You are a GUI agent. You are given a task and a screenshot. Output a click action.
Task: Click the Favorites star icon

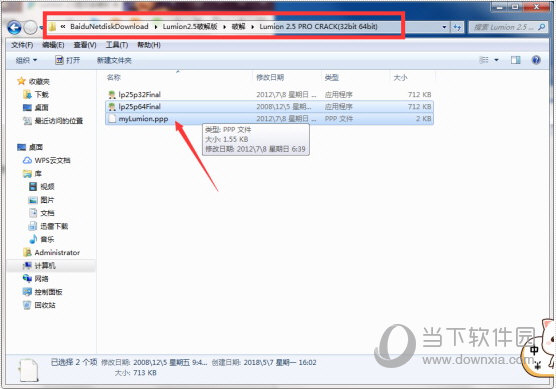[21, 81]
